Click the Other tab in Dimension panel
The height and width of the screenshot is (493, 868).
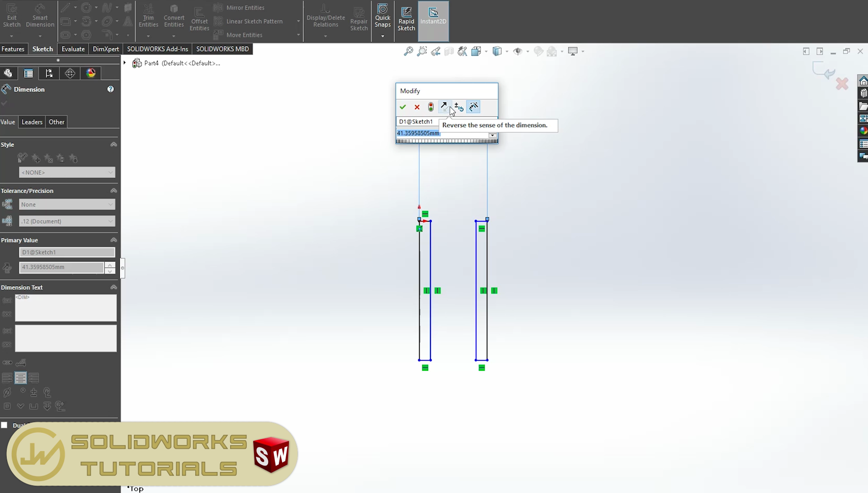coord(57,122)
